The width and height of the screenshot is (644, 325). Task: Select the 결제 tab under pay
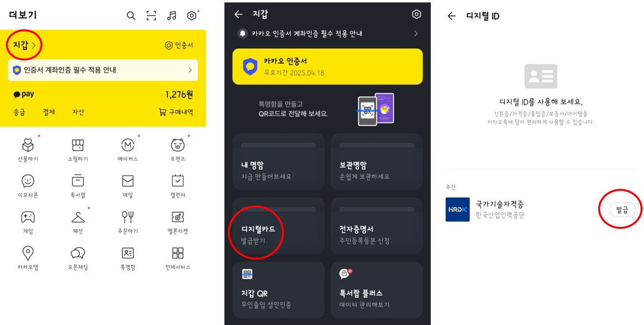[x=49, y=112]
